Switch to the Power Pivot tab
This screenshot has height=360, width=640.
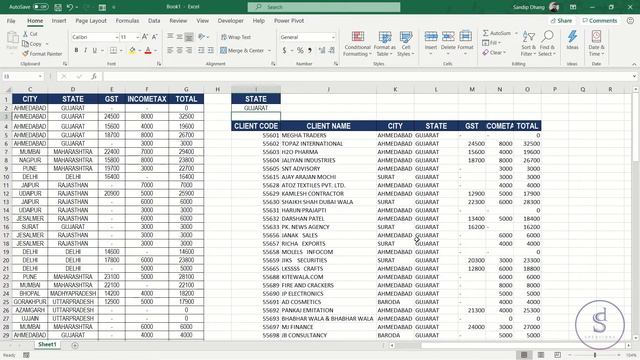tap(289, 20)
